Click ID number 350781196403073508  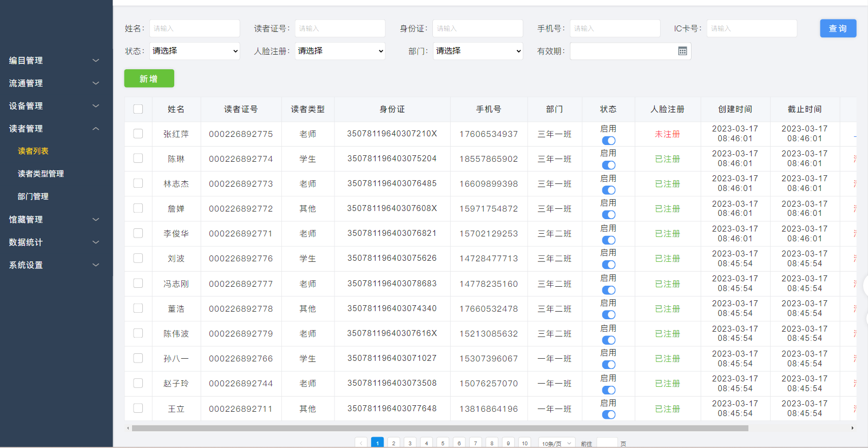click(x=392, y=383)
